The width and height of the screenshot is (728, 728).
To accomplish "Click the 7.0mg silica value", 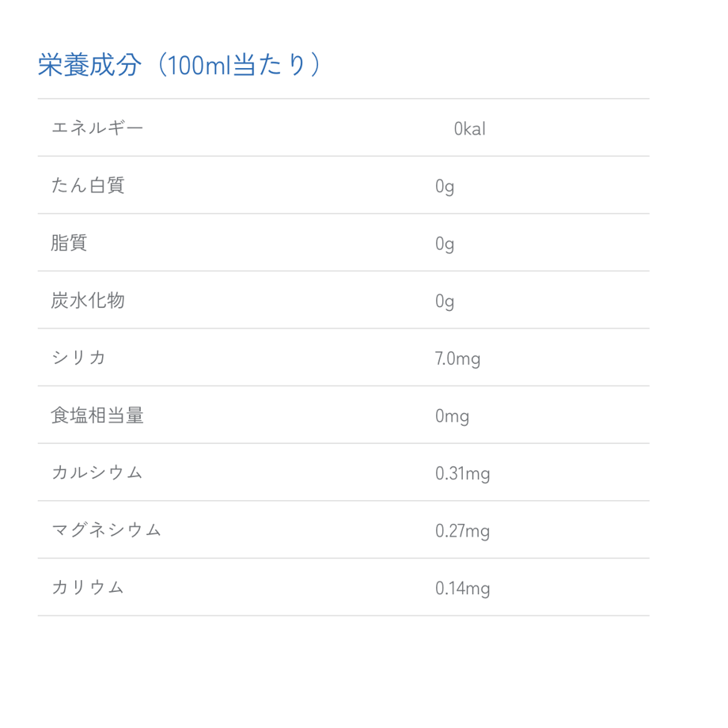I will pyautogui.click(x=457, y=359).
